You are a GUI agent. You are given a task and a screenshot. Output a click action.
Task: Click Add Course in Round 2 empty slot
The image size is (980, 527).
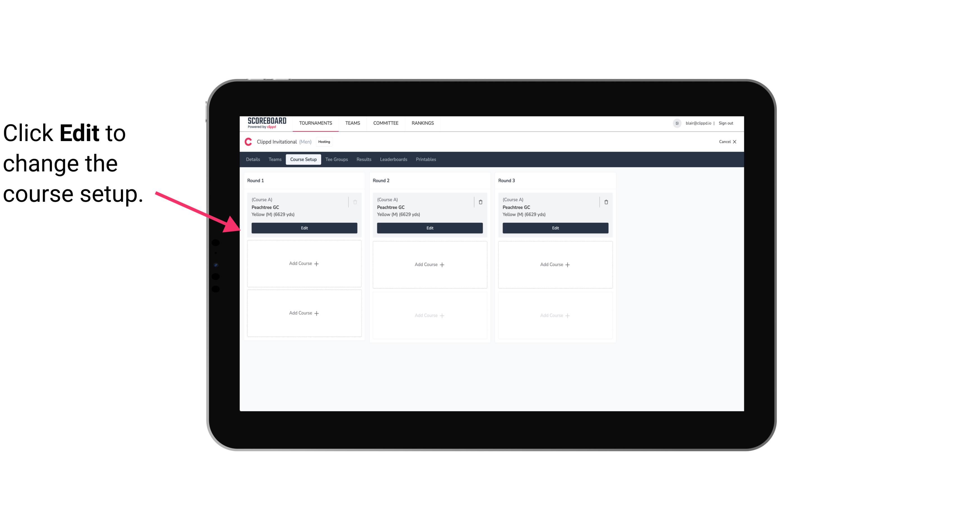(x=430, y=264)
